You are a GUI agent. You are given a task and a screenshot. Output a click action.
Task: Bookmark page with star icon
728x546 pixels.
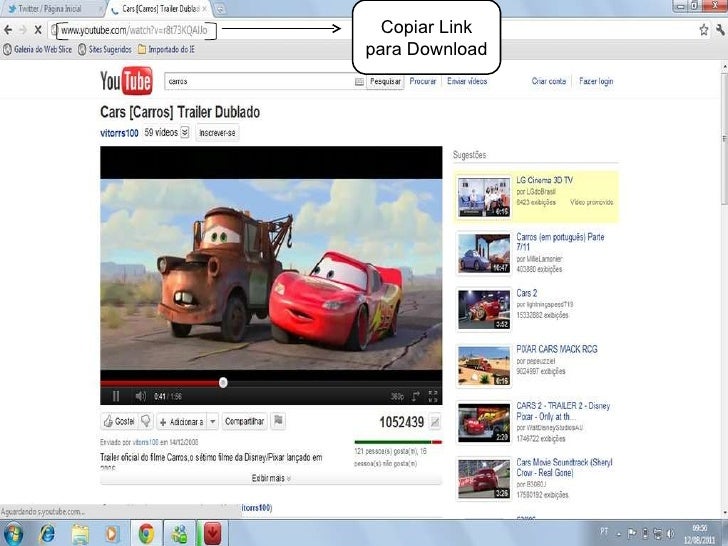(704, 30)
